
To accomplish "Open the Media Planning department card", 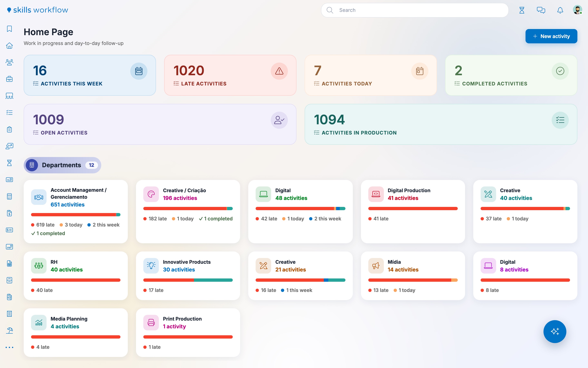I will click(x=76, y=332).
